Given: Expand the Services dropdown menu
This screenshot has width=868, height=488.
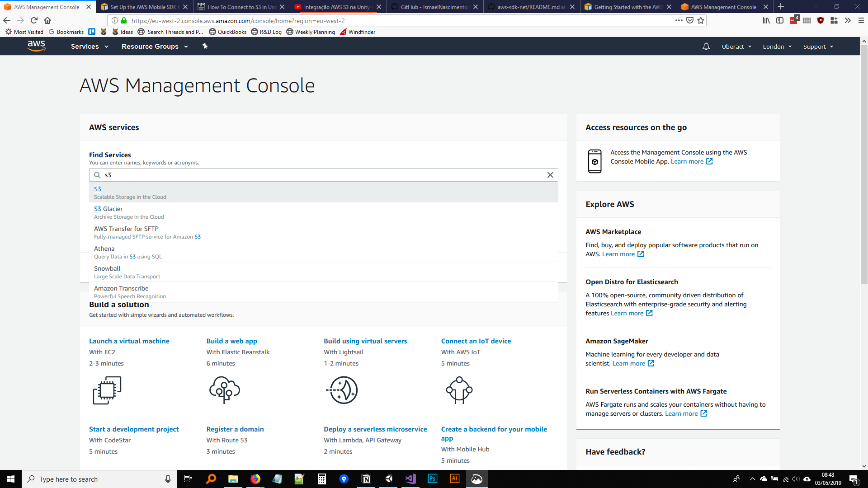Looking at the screenshot, I should click(x=90, y=47).
